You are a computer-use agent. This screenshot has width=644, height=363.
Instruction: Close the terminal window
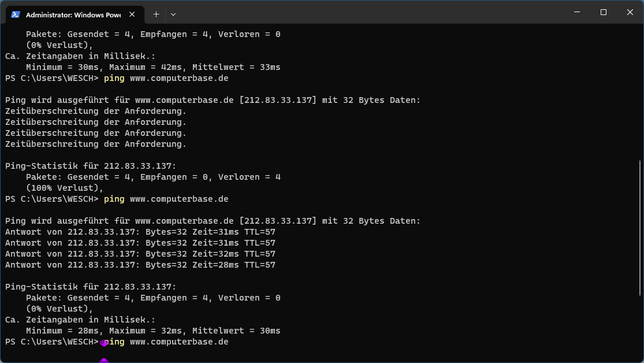coord(630,12)
